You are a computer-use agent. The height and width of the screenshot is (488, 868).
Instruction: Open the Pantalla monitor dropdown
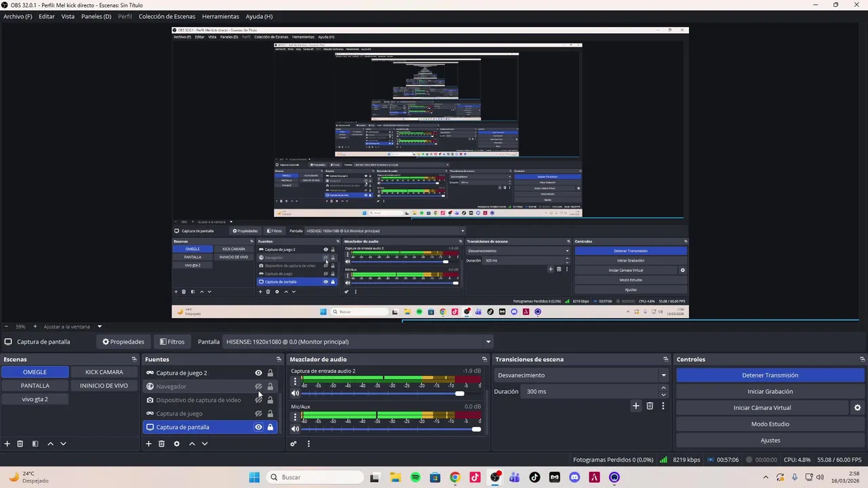click(358, 342)
